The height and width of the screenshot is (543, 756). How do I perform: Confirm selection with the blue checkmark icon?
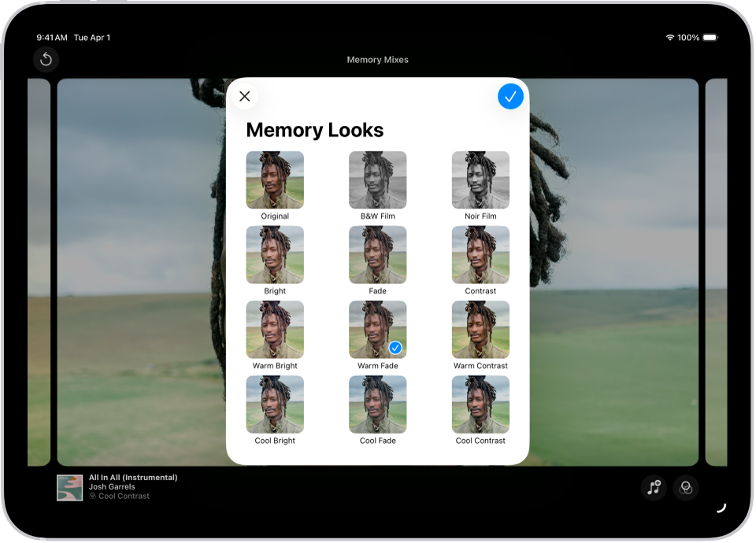point(510,96)
